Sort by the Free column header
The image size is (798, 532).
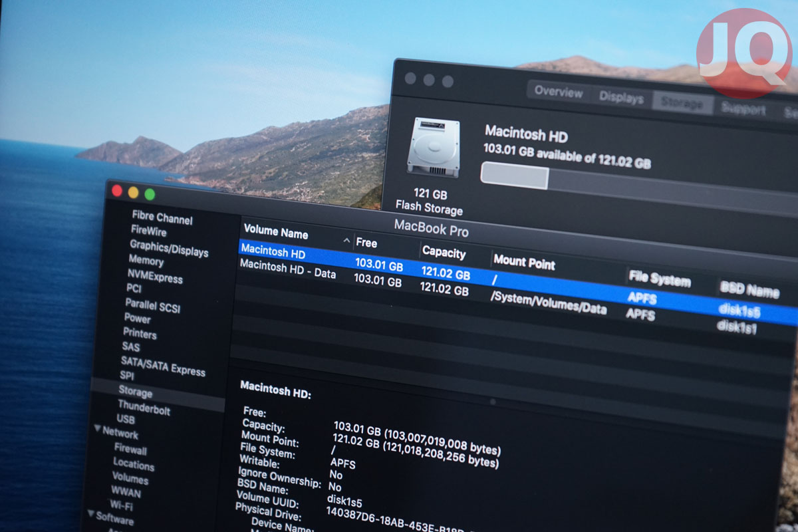(366, 243)
